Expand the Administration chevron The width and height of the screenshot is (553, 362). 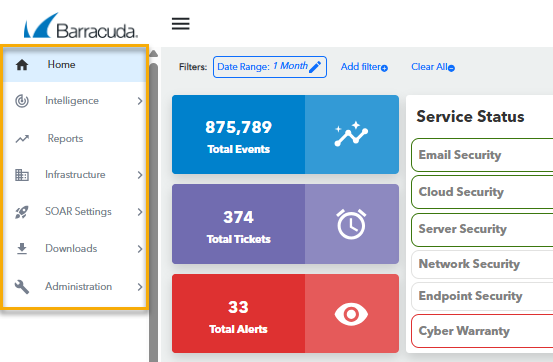[x=140, y=286]
